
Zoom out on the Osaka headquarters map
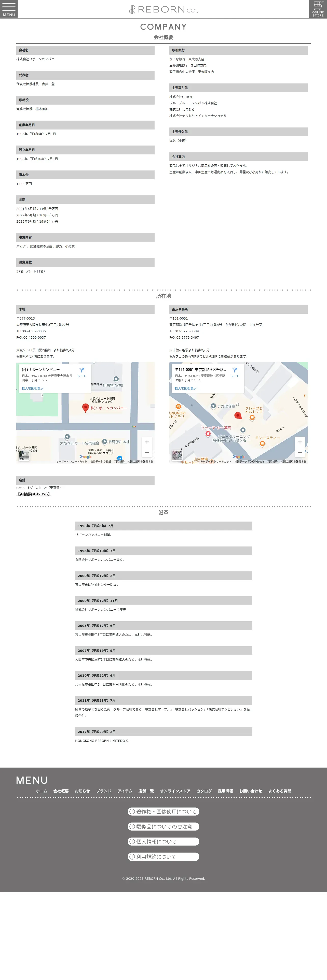pos(147,452)
